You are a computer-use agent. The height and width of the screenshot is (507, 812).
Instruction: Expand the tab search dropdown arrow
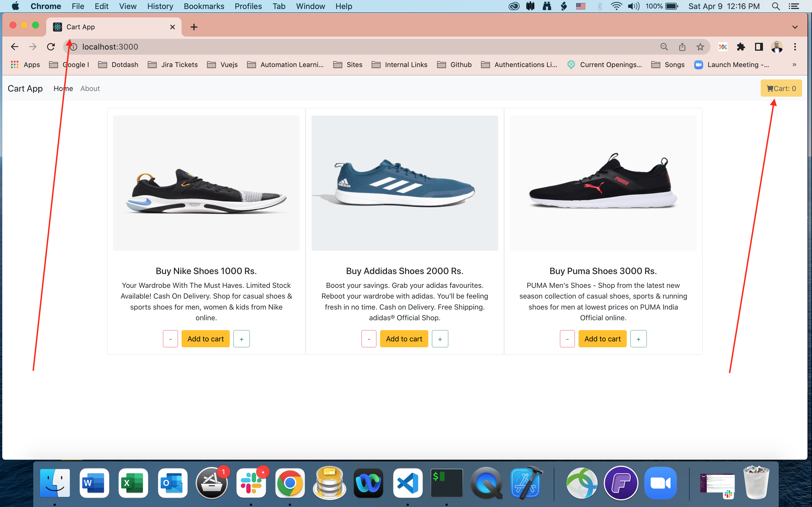click(795, 27)
